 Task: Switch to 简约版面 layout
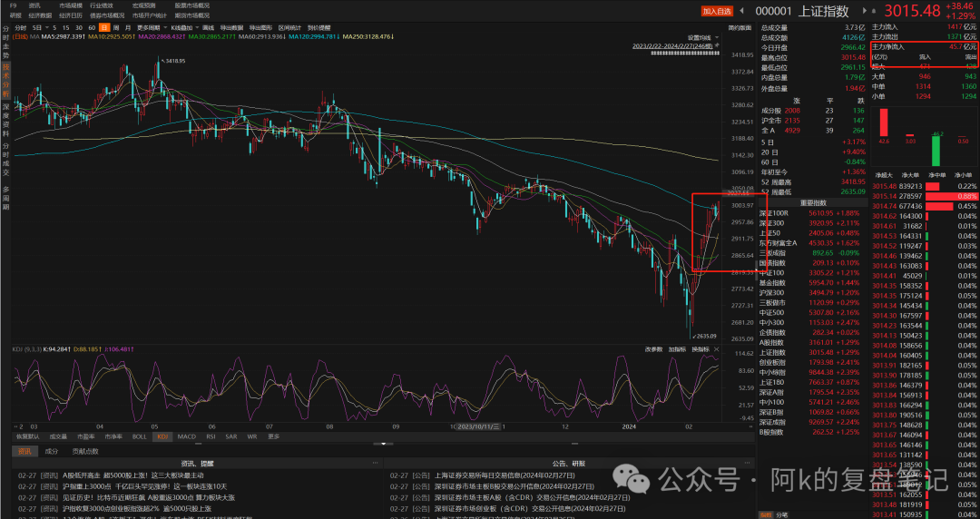740,27
